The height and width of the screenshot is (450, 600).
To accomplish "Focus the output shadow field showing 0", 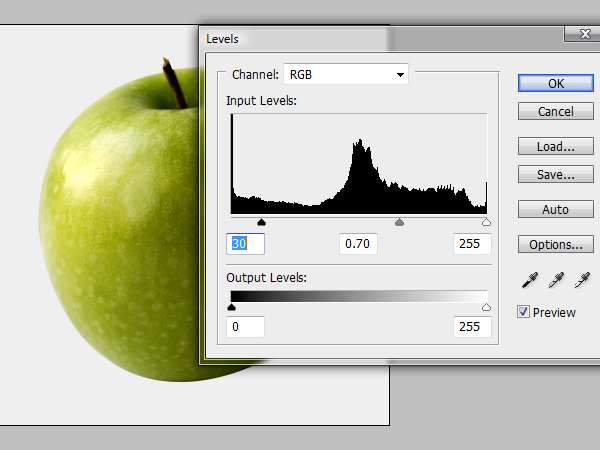I will pos(245,327).
